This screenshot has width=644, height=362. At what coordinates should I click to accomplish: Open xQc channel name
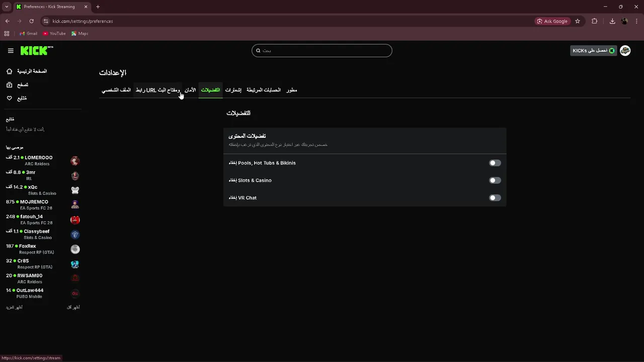(33, 187)
